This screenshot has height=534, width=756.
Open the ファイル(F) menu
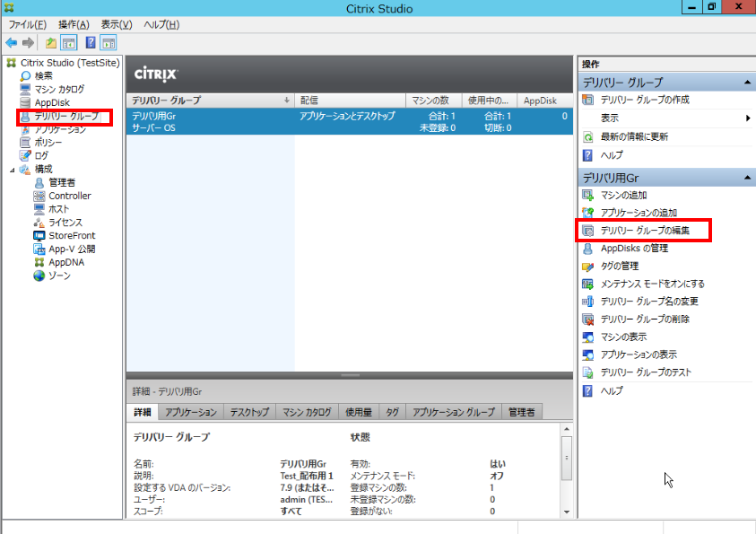(x=28, y=24)
